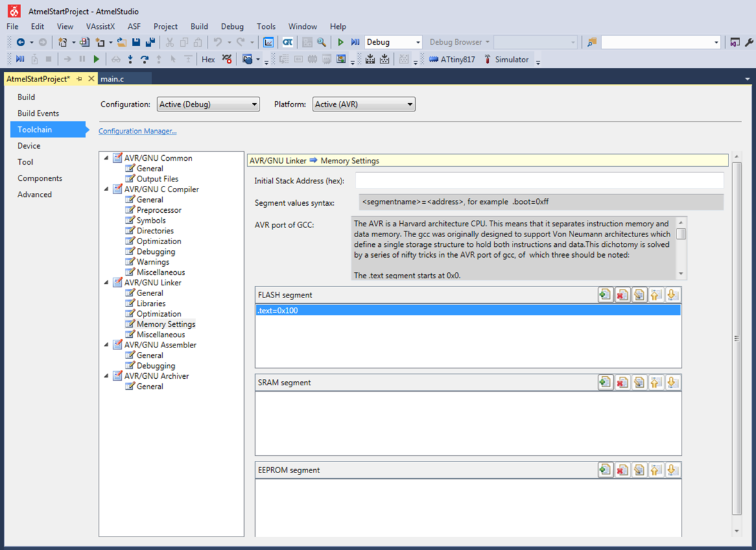This screenshot has width=756, height=550.
Task: Open the ASF menu
Action: (x=134, y=26)
